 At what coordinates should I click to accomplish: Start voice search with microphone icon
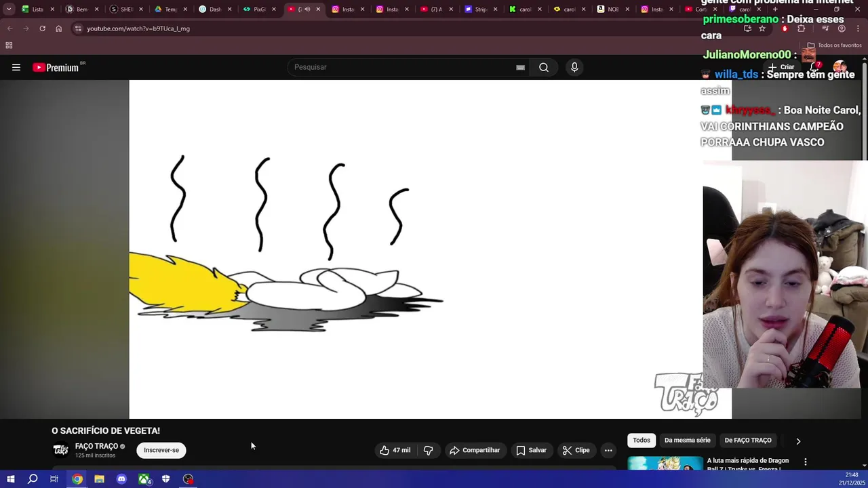(574, 67)
